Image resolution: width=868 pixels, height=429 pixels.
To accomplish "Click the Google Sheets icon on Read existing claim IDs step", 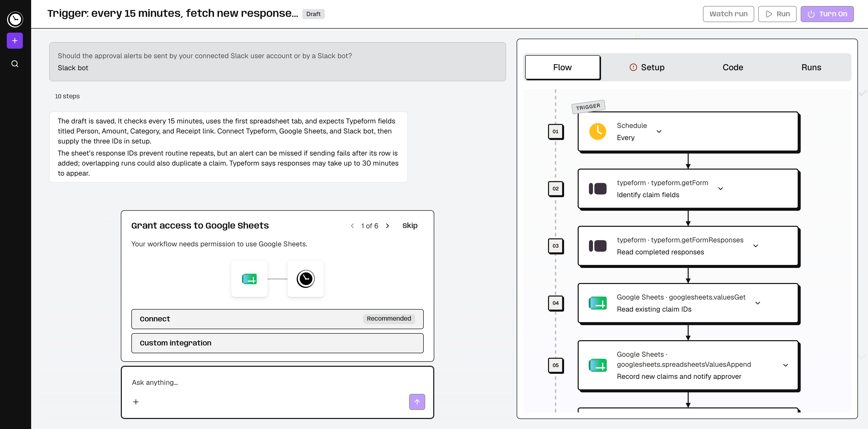I will point(598,303).
